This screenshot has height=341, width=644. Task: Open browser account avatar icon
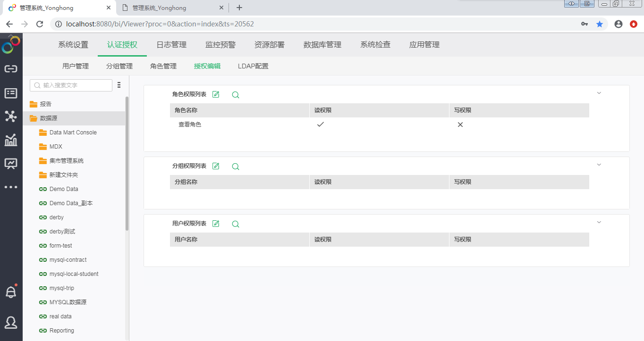pyautogui.click(x=619, y=24)
